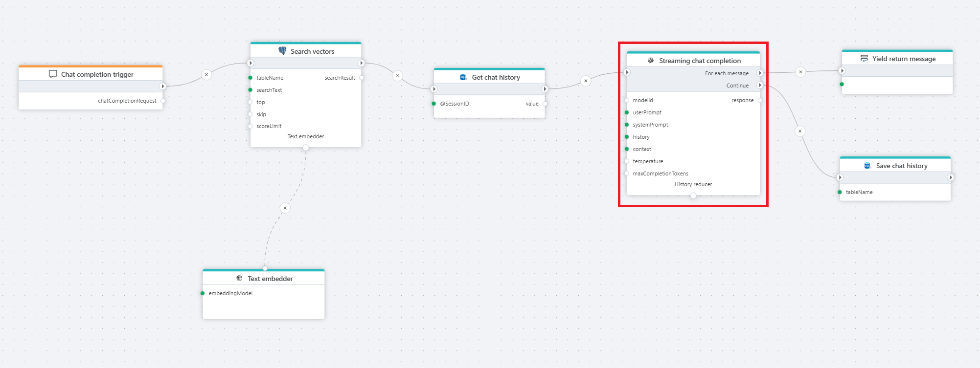Remove the connection between trigger and Search vectors
This screenshot has height=368, width=980.
click(x=206, y=75)
